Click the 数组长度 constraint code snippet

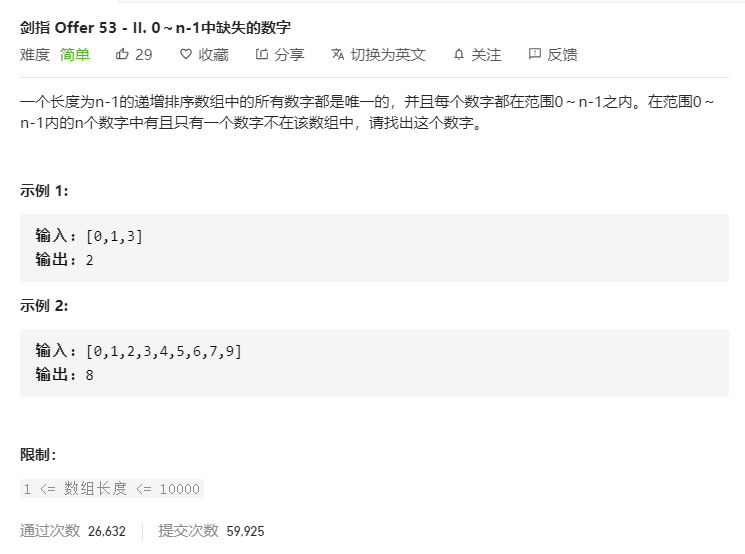pyautogui.click(x=112, y=488)
